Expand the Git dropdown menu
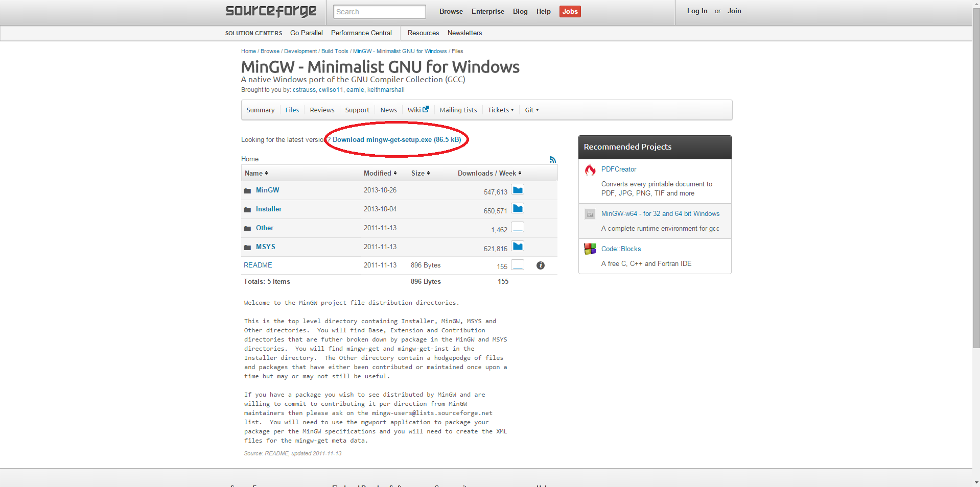This screenshot has width=980, height=487. 532,110
